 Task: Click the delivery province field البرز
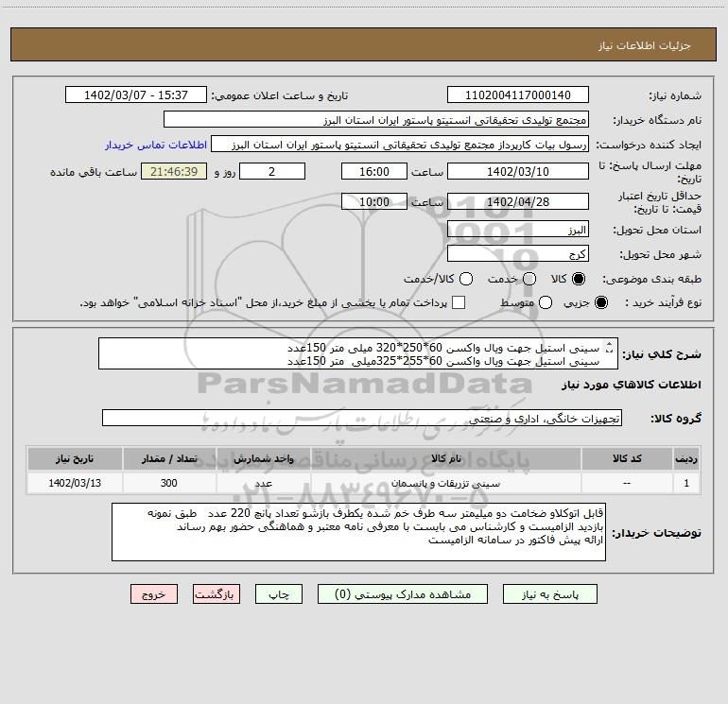[518, 230]
